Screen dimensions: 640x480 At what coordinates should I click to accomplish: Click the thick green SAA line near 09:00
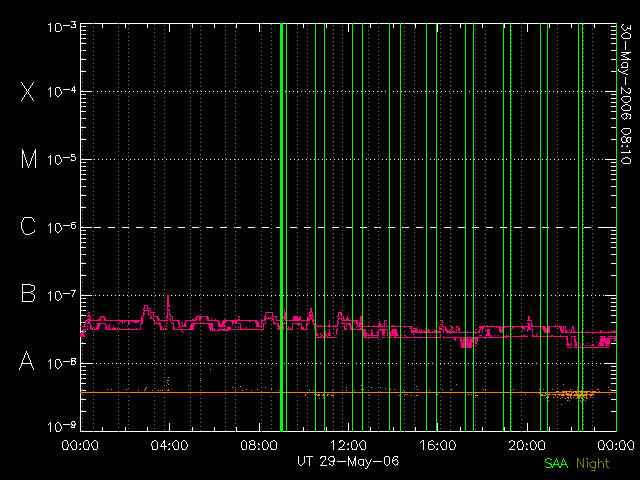281,227
